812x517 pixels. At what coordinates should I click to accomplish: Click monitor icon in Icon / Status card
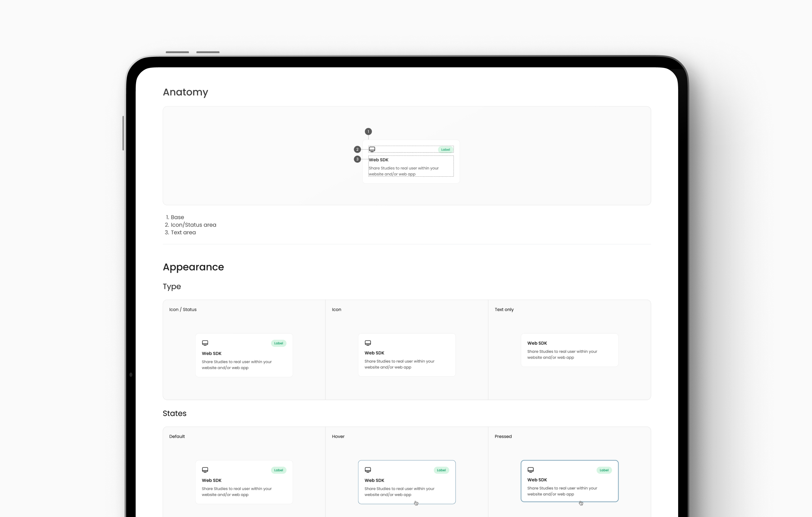pos(205,343)
